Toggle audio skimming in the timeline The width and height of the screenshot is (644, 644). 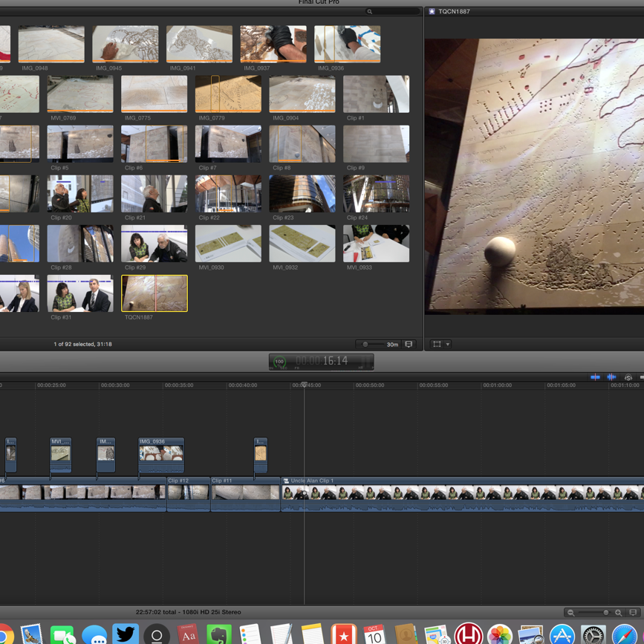click(611, 377)
